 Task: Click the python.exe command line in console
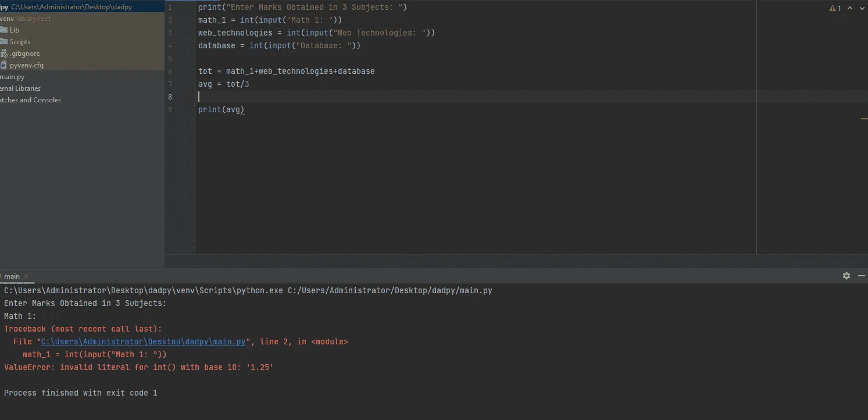pos(248,290)
